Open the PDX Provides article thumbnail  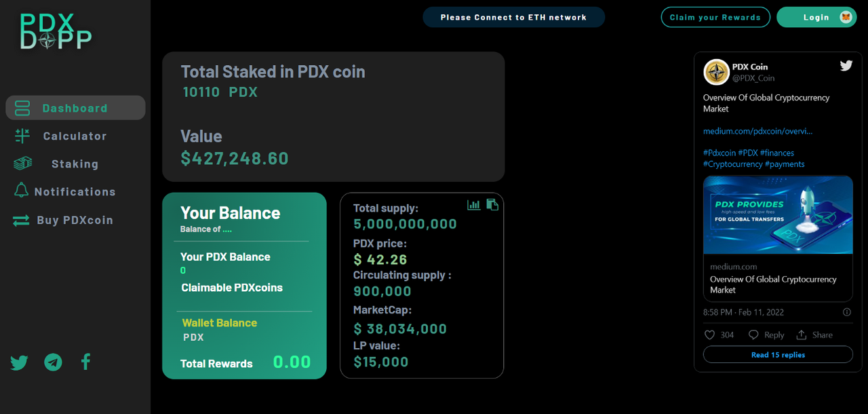click(778, 214)
